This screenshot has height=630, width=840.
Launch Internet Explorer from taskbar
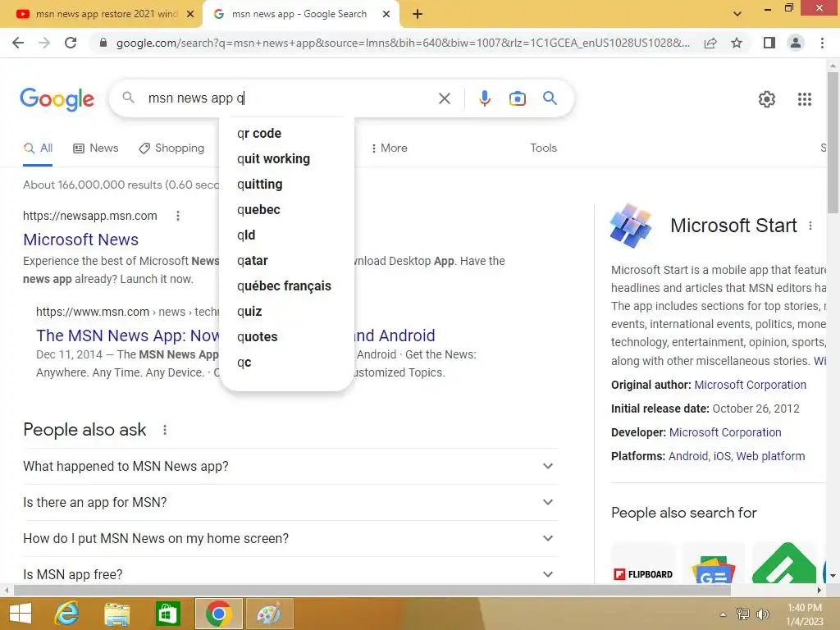point(67,614)
